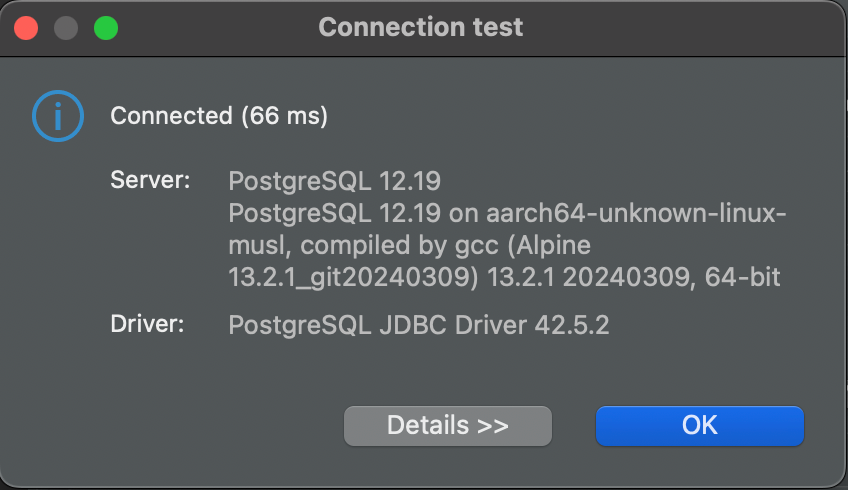This screenshot has width=848, height=490.
Task: Zoom the window with the green button
Action: (x=106, y=28)
